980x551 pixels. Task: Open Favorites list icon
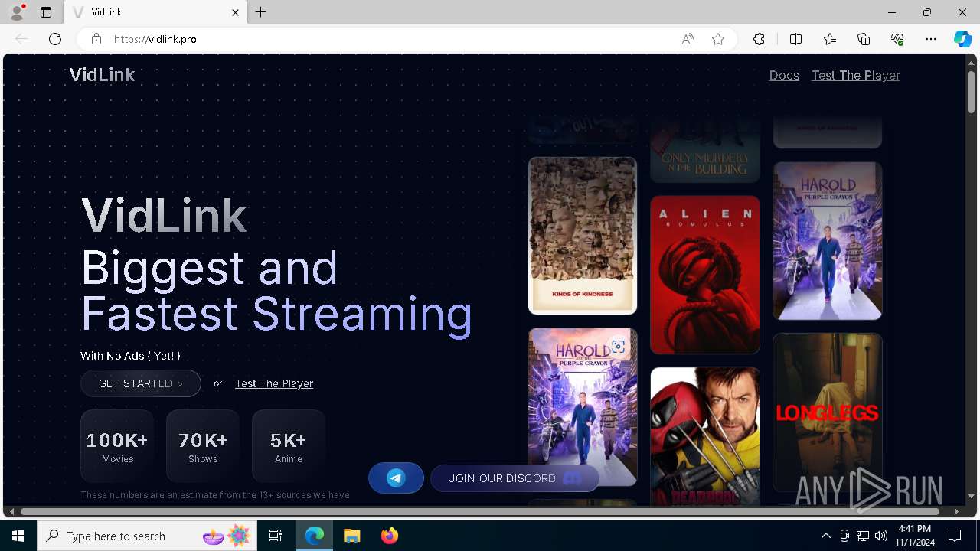(x=830, y=39)
